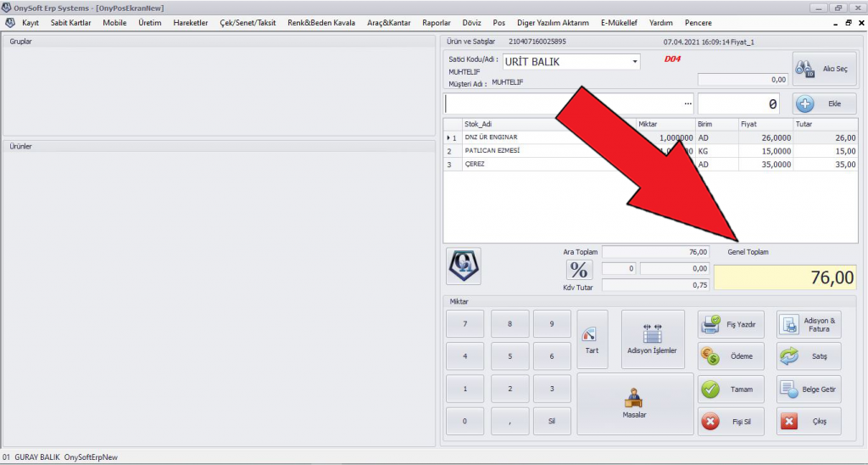Click the Çıkış exit button

[x=809, y=421]
